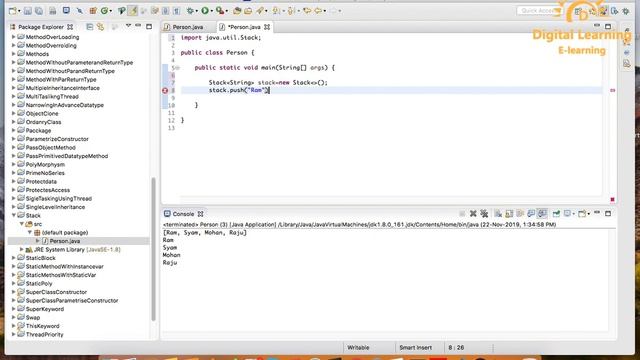This screenshot has height=360, width=640.
Task: Click the Run External Tools icon
Action: 220,11
